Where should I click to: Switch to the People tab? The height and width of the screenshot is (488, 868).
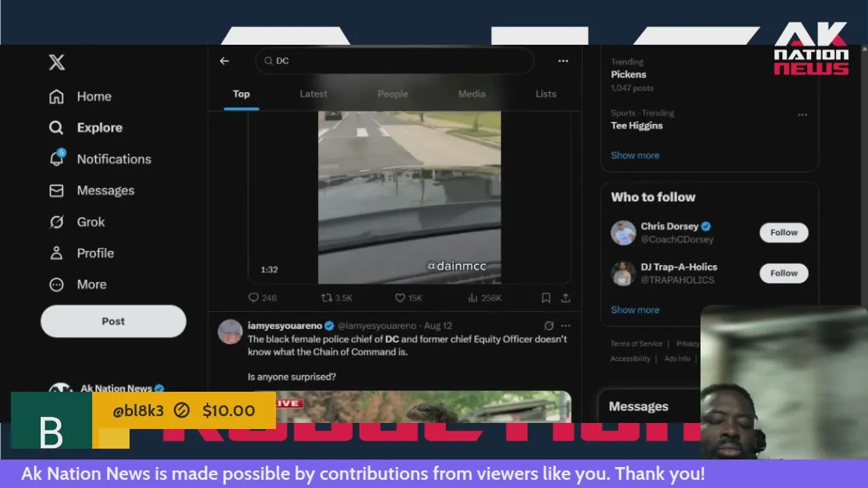tap(393, 94)
